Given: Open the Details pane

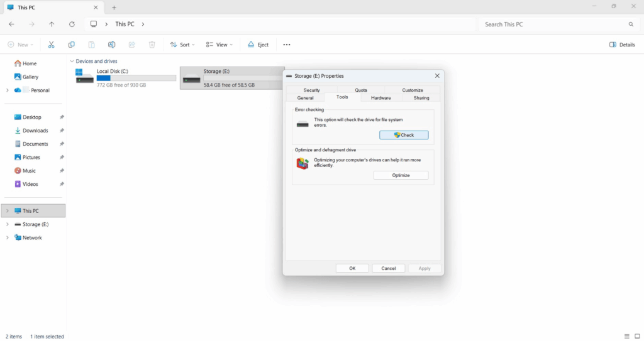Looking at the screenshot, I should [x=622, y=45].
